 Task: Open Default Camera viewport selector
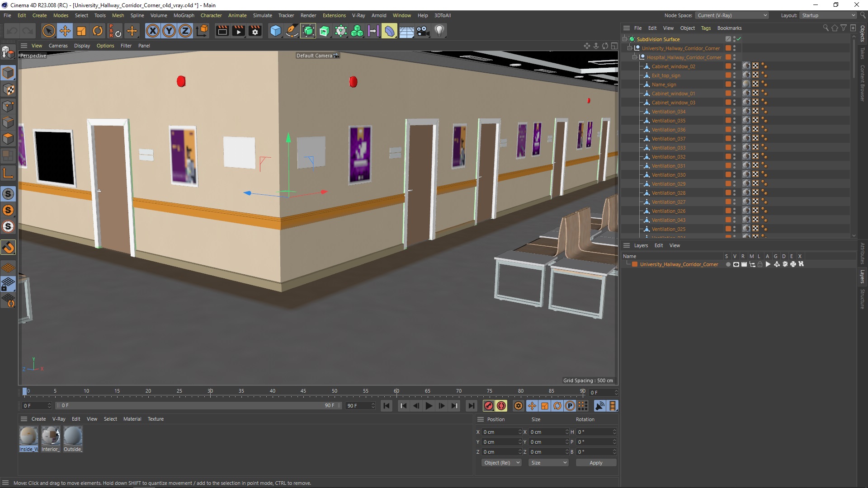pos(317,56)
